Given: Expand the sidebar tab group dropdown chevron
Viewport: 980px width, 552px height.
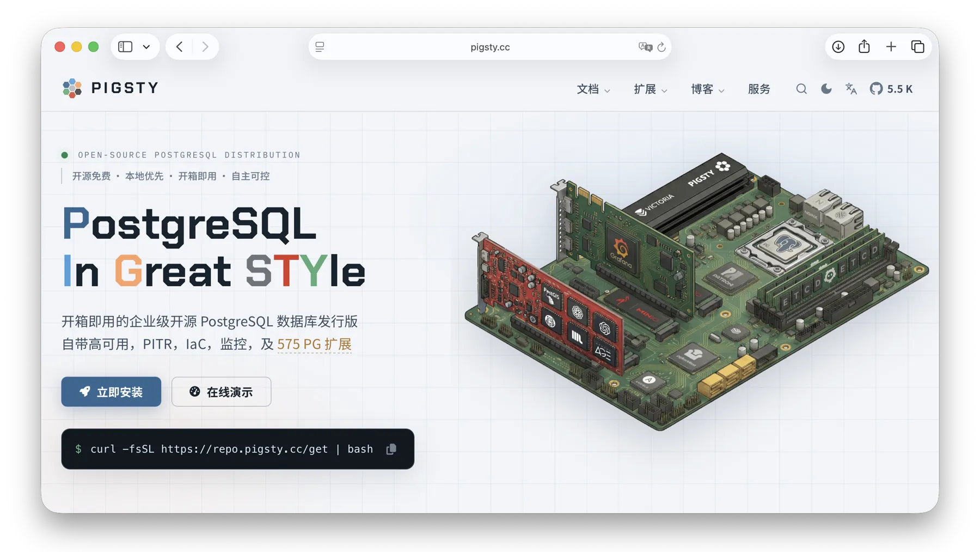Looking at the screenshot, I should pyautogui.click(x=146, y=47).
